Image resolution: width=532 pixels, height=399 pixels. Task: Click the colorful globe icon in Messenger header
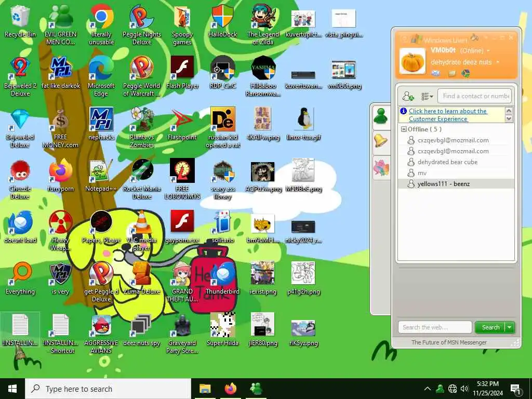tap(465, 73)
